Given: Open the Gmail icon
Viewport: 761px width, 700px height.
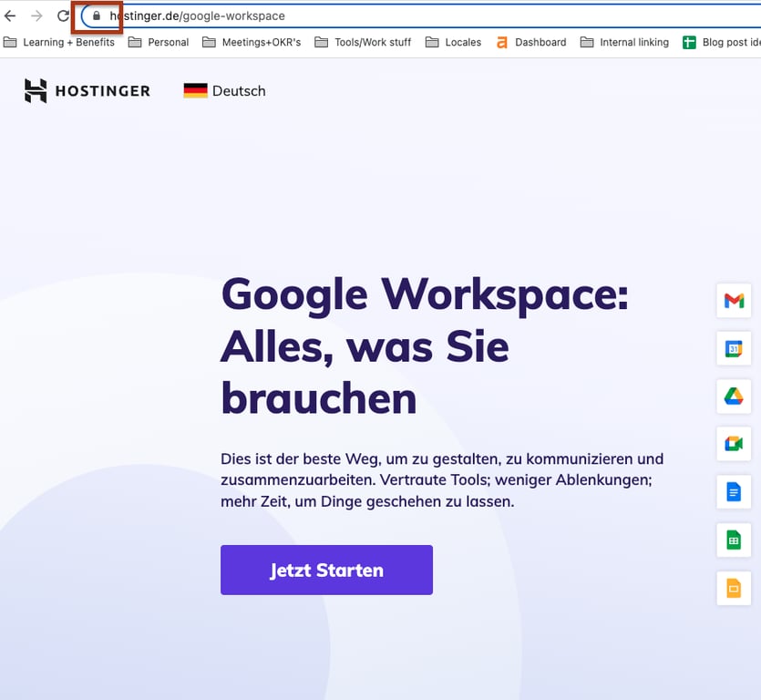Looking at the screenshot, I should point(734,301).
